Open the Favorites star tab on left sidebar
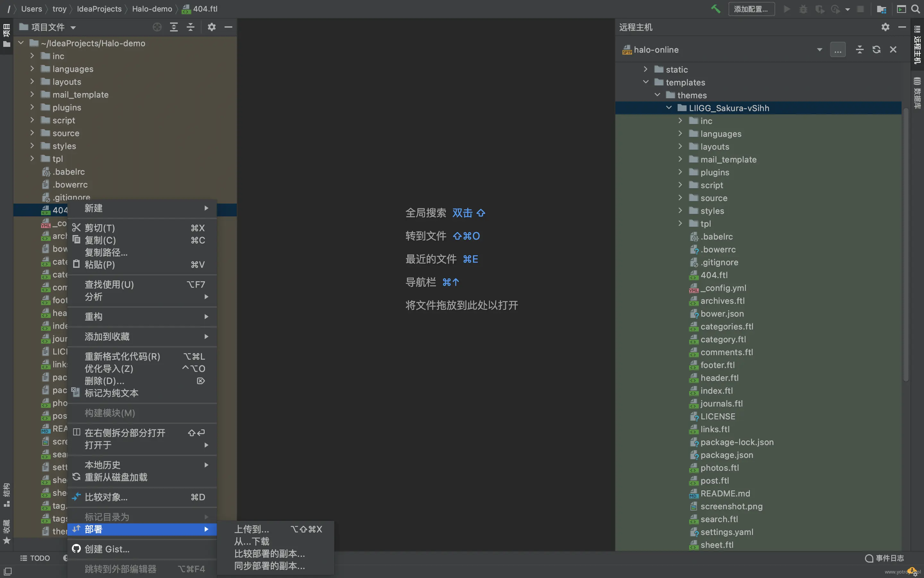924x578 pixels. pos(6,531)
